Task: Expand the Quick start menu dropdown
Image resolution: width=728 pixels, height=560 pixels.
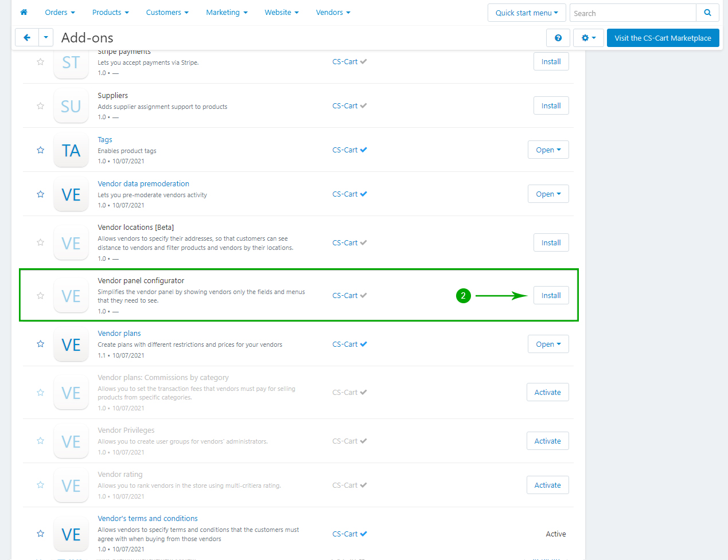Action: pyautogui.click(x=526, y=13)
